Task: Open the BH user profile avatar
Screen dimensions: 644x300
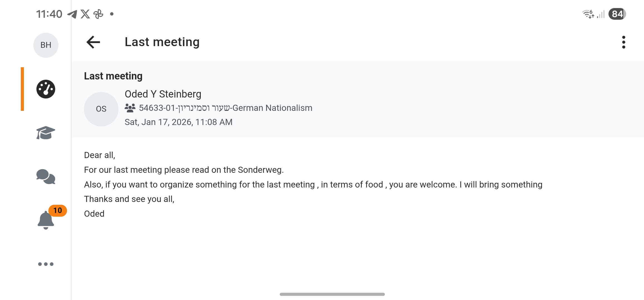Action: click(46, 45)
